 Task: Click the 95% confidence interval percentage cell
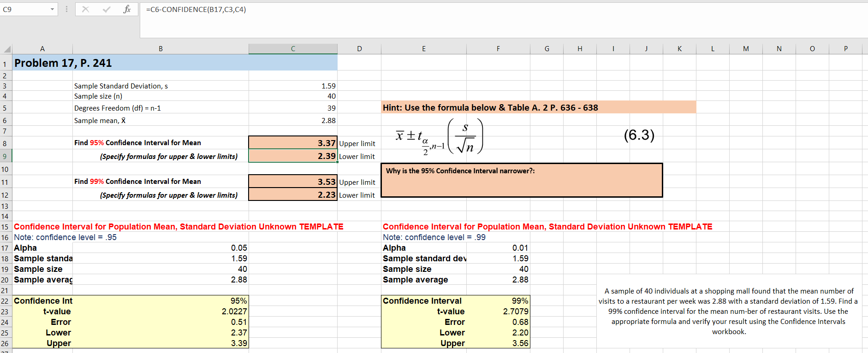161,301
